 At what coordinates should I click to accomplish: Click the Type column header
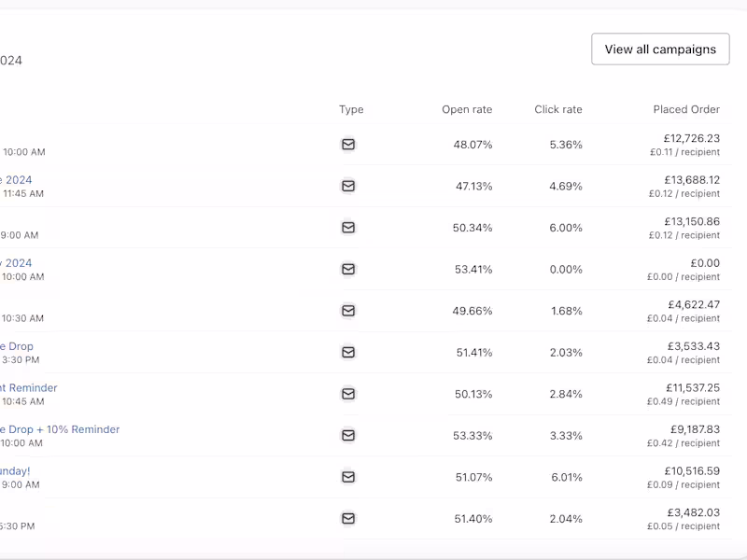pos(351,109)
